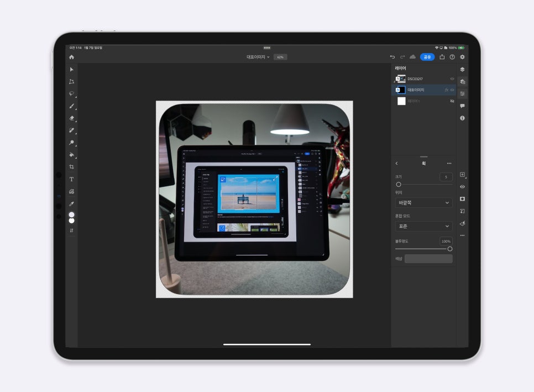534x392 pixels.
Task: Adjust the 불투명도 opacity slider handle
Action: pos(450,249)
